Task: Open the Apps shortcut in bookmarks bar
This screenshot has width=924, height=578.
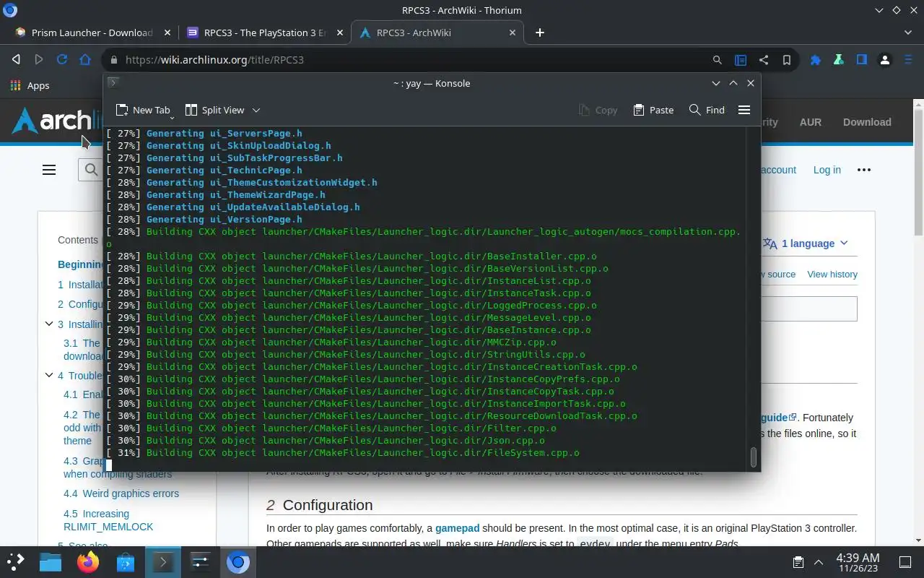Action: (x=30, y=85)
